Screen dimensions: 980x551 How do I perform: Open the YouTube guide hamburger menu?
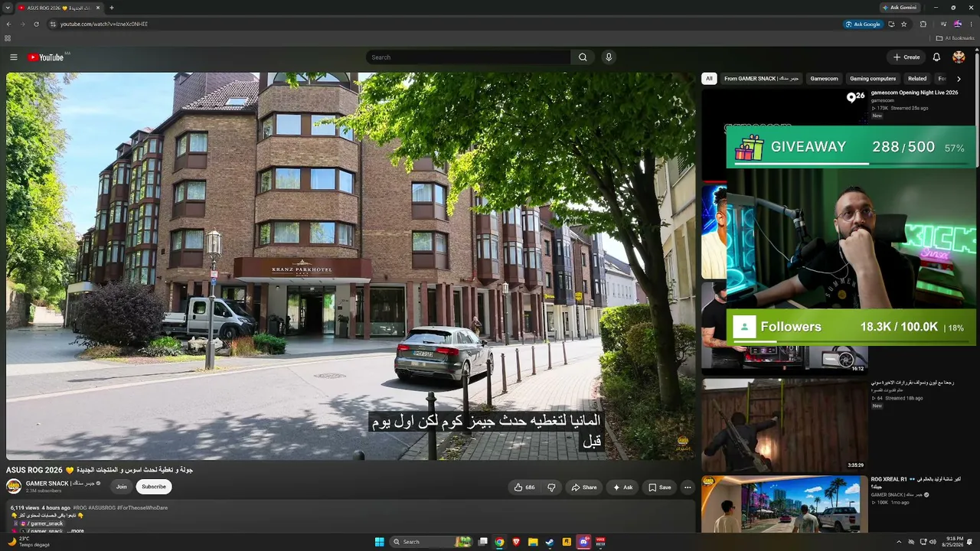pos(14,57)
